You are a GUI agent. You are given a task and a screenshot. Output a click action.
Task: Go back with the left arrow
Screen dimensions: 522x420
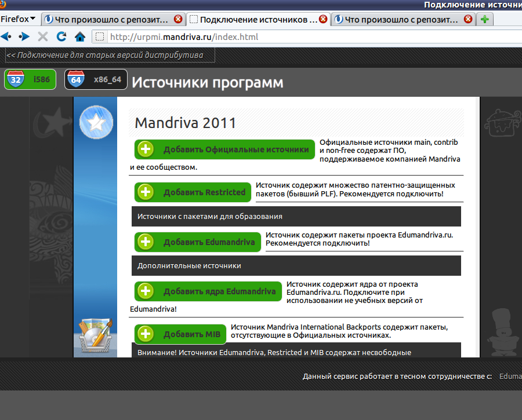[6, 36]
